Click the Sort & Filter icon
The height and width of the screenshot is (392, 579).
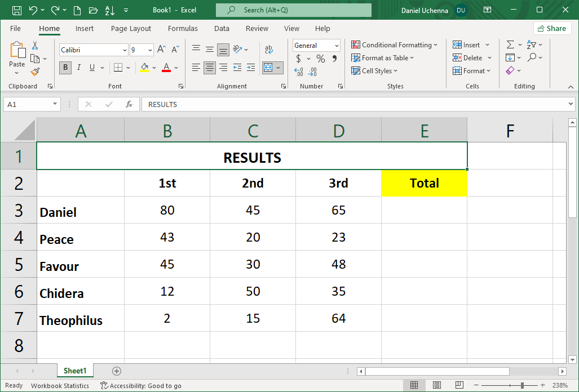(x=532, y=44)
